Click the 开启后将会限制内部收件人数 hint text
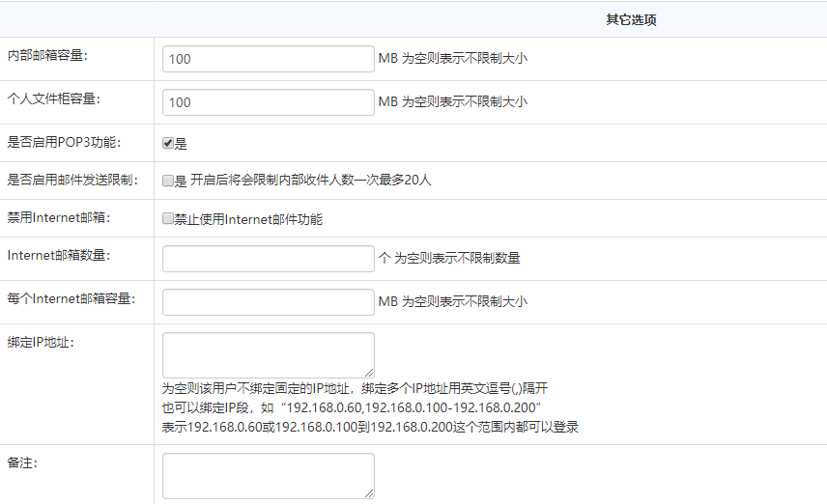Image resolution: width=827 pixels, height=504 pixels. click(310, 180)
